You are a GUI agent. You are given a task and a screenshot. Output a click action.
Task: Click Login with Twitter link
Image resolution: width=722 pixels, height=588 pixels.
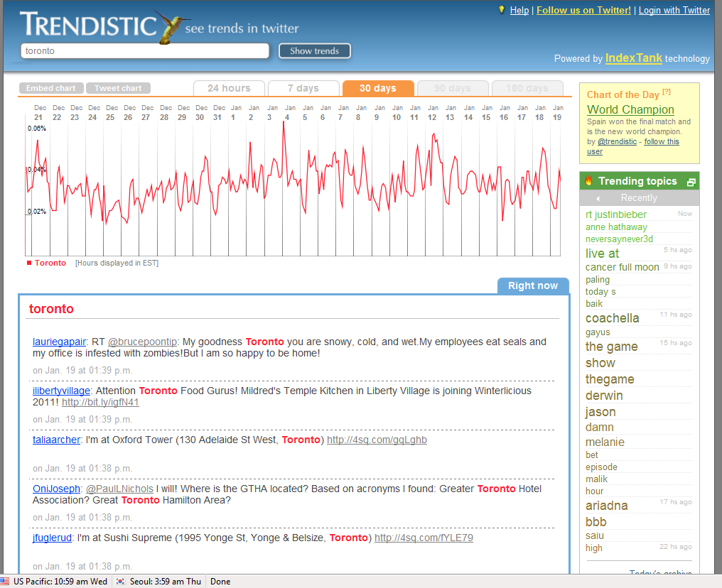(x=674, y=10)
